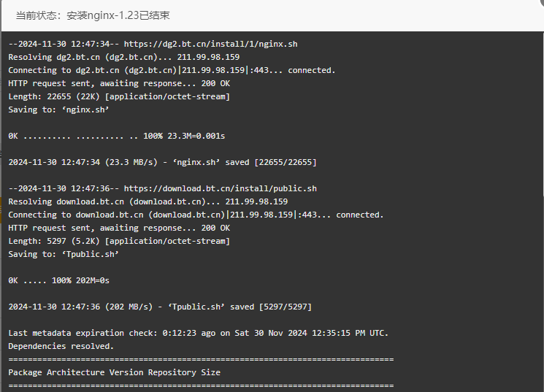This screenshot has height=392, width=544.
Task: Click 'Last metadata expiration check' line
Action: 199,334
